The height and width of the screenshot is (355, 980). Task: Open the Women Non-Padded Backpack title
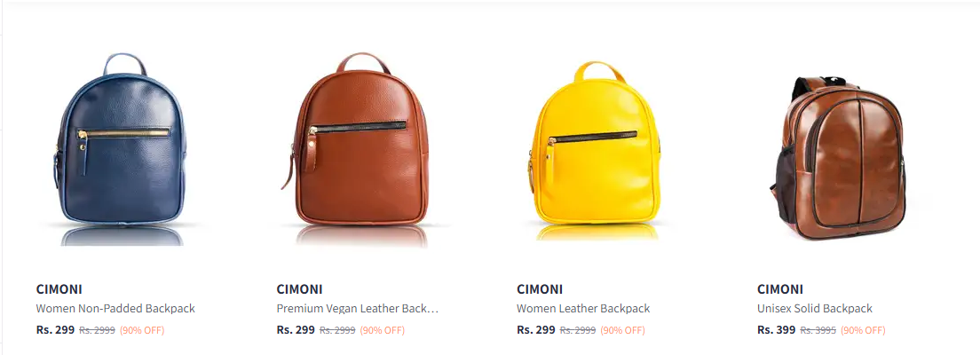point(115,308)
